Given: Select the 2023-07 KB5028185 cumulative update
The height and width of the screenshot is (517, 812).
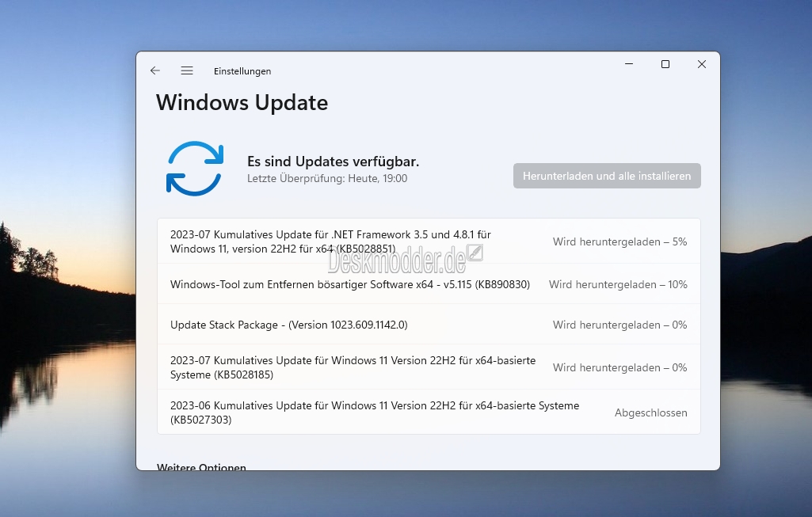Looking at the screenshot, I should point(429,367).
